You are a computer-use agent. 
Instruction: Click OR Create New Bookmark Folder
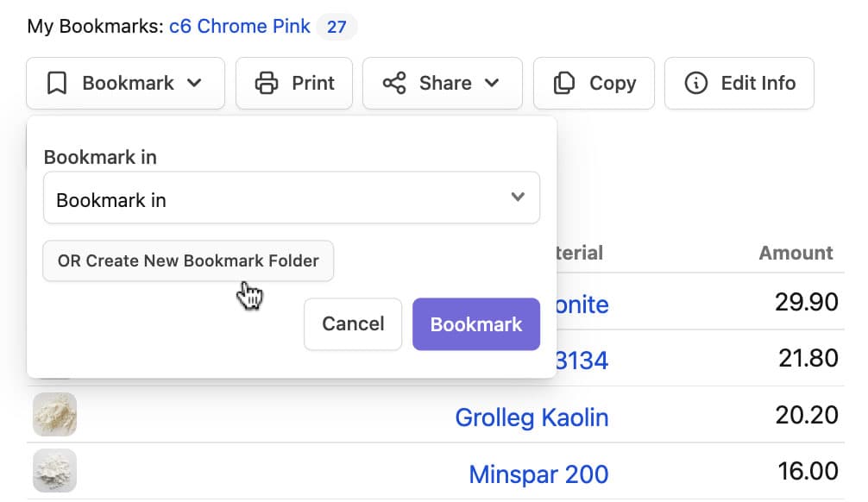coord(187,260)
